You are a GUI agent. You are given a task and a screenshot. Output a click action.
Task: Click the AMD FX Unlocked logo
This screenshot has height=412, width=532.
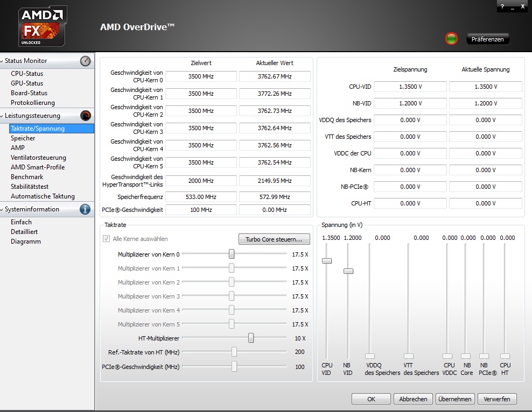(43, 26)
